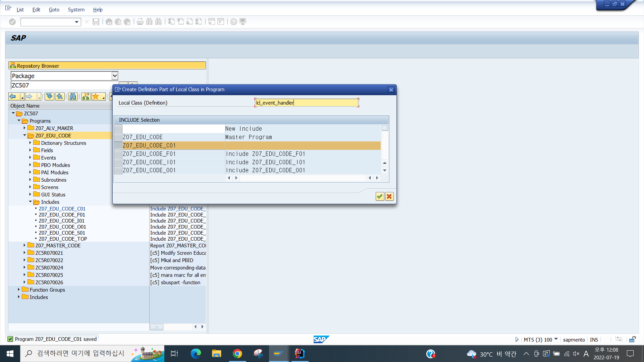This screenshot has width=644, height=362.
Task: Click the Collapse all nodes icon
Action: (60, 97)
